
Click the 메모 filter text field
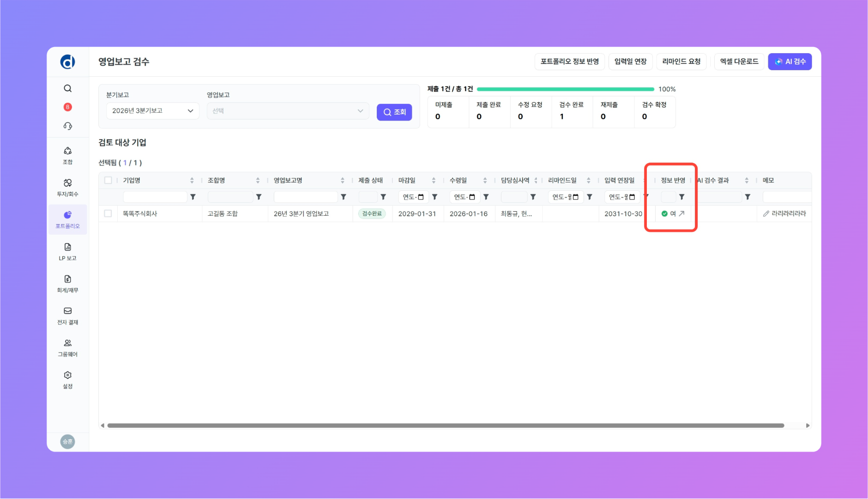click(x=787, y=197)
